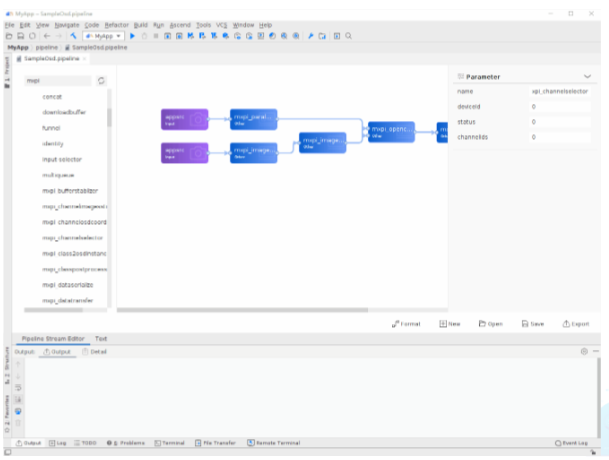Select the mxpi_opencv node on the canvas
Screen dimensions: 609x460
(391, 132)
